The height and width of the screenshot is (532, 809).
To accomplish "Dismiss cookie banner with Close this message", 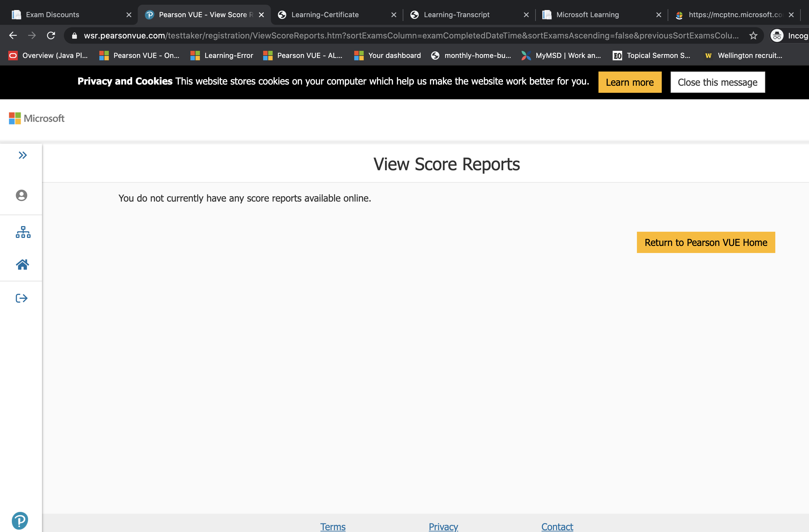I will 717,82.
